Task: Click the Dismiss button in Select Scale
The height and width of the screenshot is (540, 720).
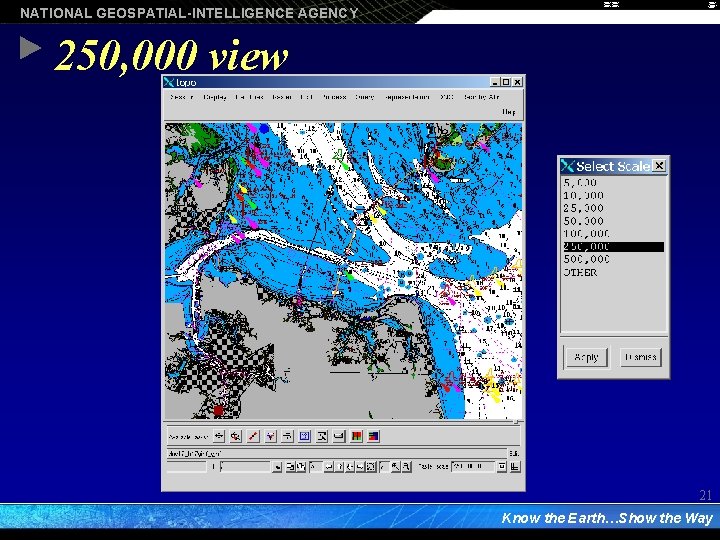Action: [x=641, y=357]
